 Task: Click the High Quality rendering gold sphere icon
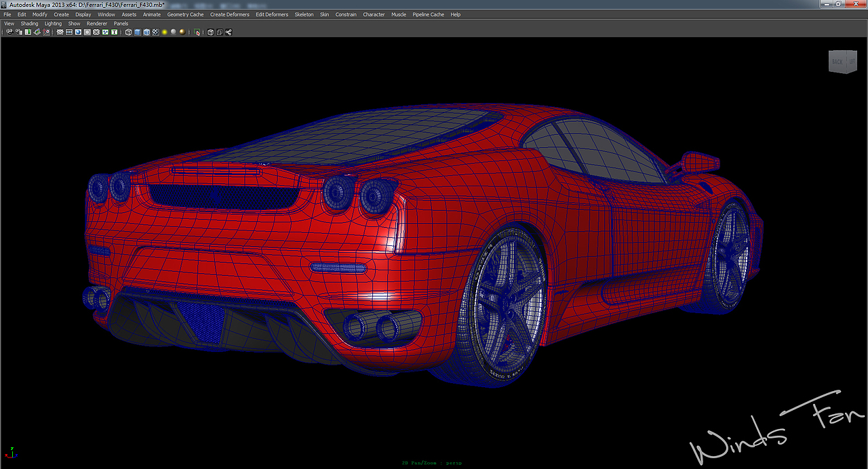(x=182, y=32)
